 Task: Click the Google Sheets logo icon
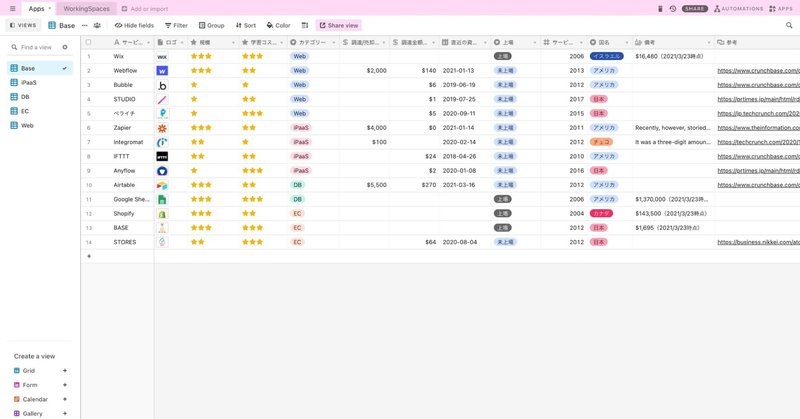point(162,200)
